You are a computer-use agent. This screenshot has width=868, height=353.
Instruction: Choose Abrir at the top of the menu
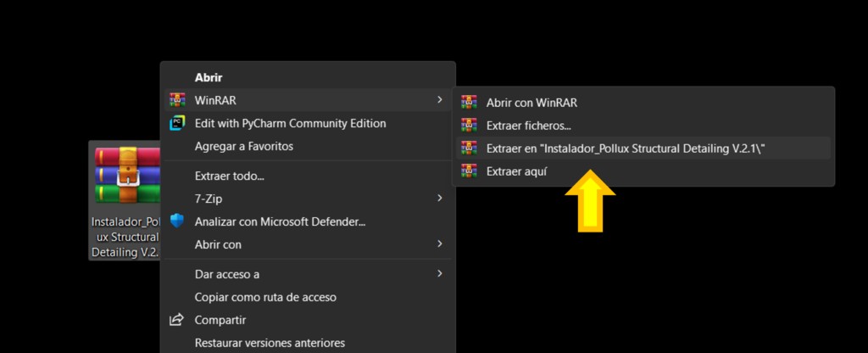pyautogui.click(x=209, y=77)
